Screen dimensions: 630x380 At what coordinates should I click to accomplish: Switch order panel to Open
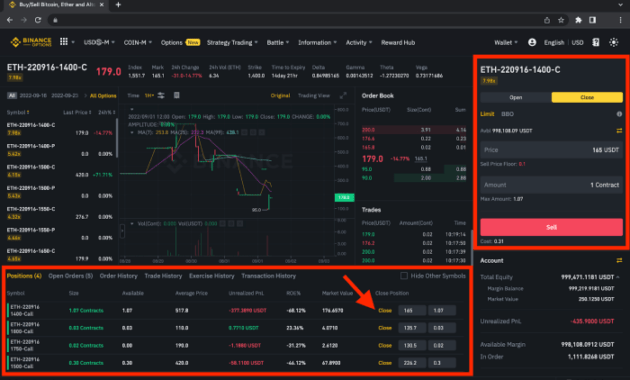[516, 97]
